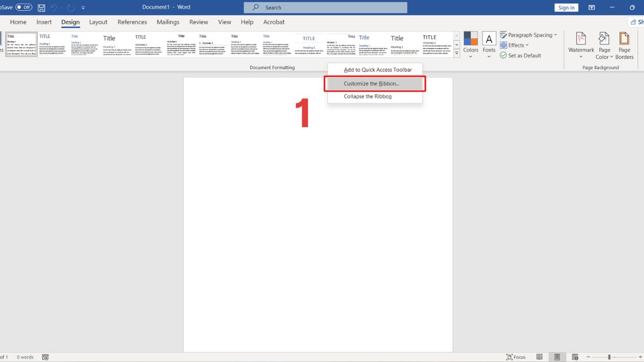Open the theme Fonts gallery
The image size is (644, 362).
[489, 43]
